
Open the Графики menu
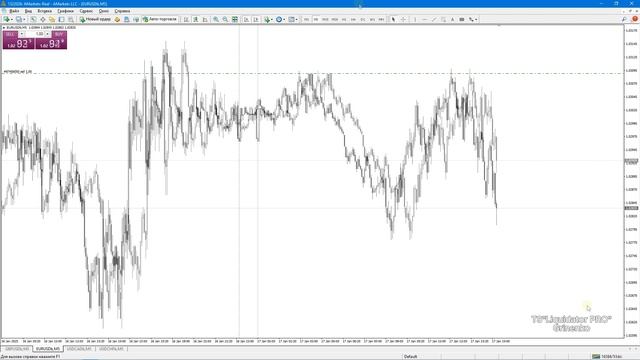click(x=65, y=11)
